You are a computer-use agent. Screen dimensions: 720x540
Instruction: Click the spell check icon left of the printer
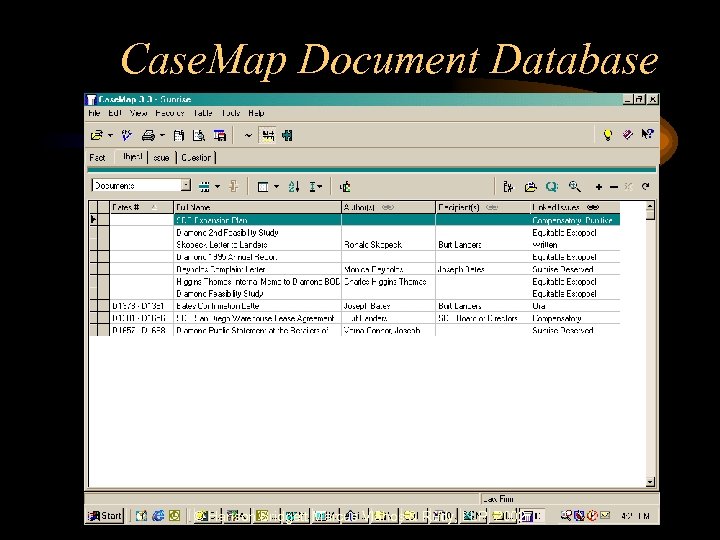click(126, 135)
